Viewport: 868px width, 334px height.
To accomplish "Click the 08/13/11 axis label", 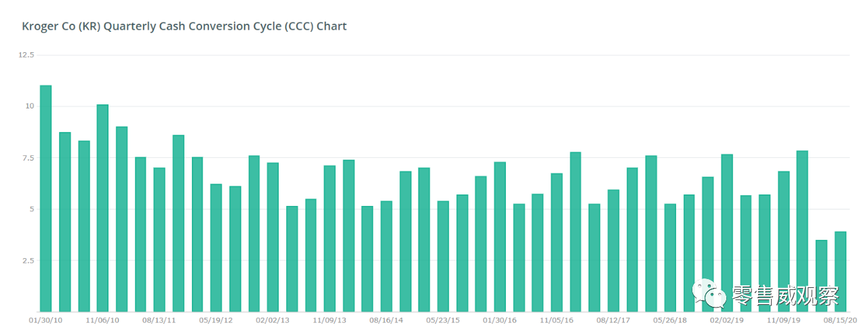I will [159, 320].
